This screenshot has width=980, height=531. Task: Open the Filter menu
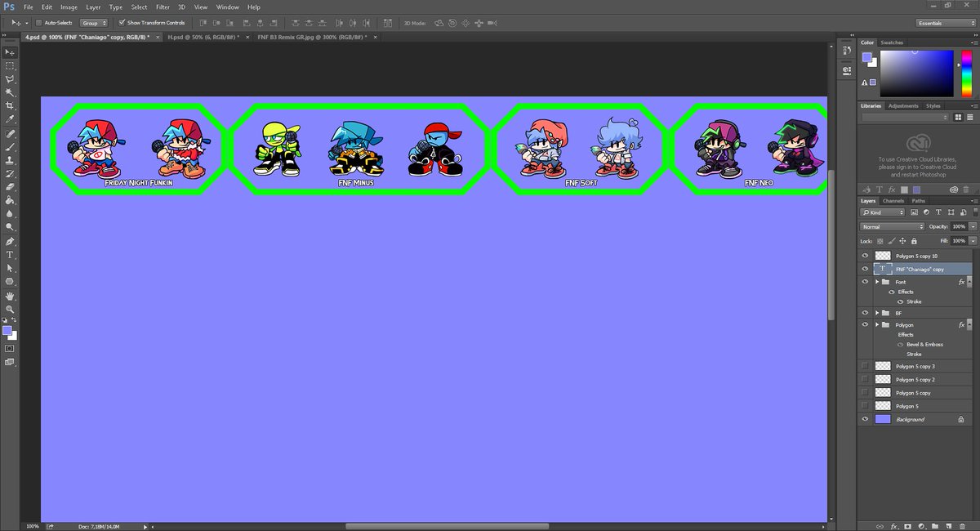tap(161, 7)
